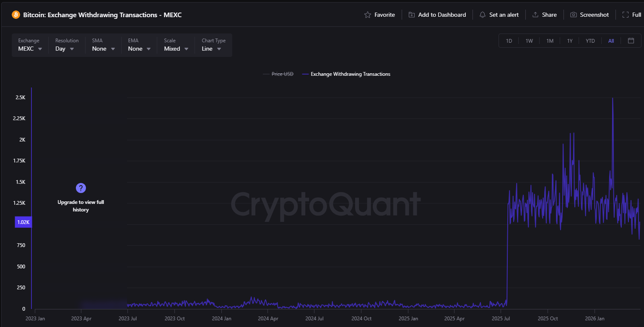Open the Chart Type Line dropdown

pyautogui.click(x=213, y=45)
